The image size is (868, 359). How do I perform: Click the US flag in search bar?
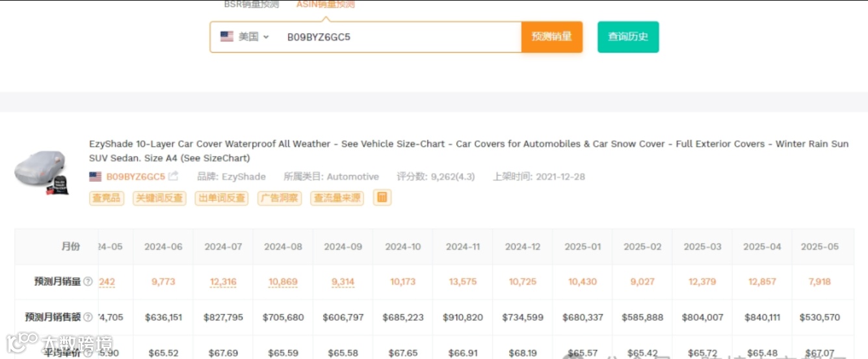pos(226,37)
